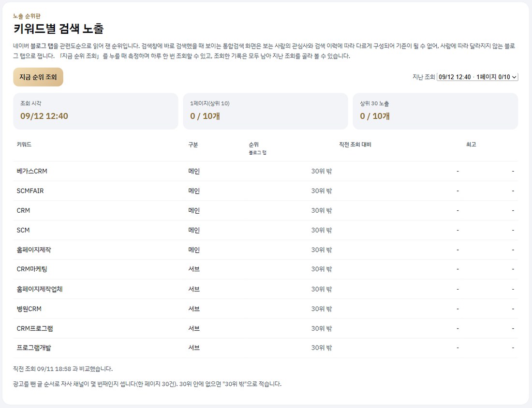Select the 병원CRM keyword
Image resolution: width=532 pixels, height=408 pixels.
click(x=29, y=309)
